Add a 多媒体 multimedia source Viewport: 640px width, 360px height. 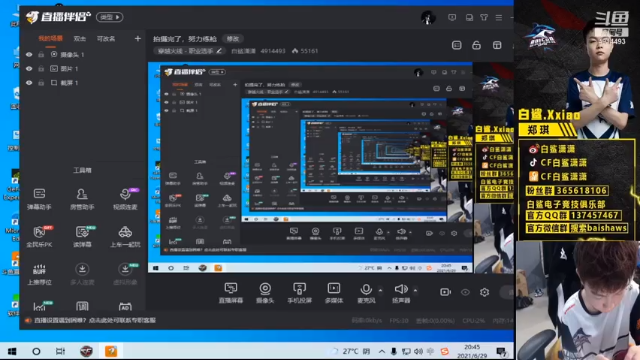(334, 293)
